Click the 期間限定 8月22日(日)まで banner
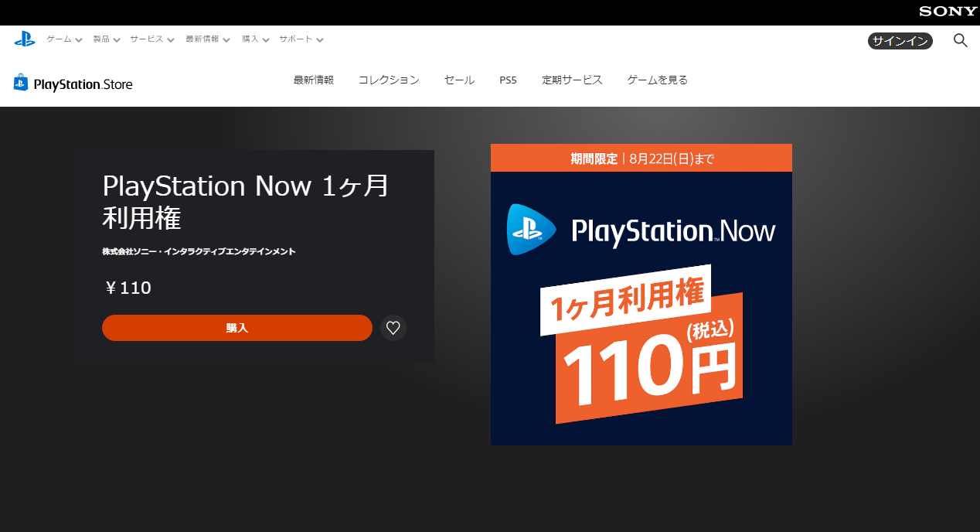980x532 pixels. pyautogui.click(x=641, y=158)
